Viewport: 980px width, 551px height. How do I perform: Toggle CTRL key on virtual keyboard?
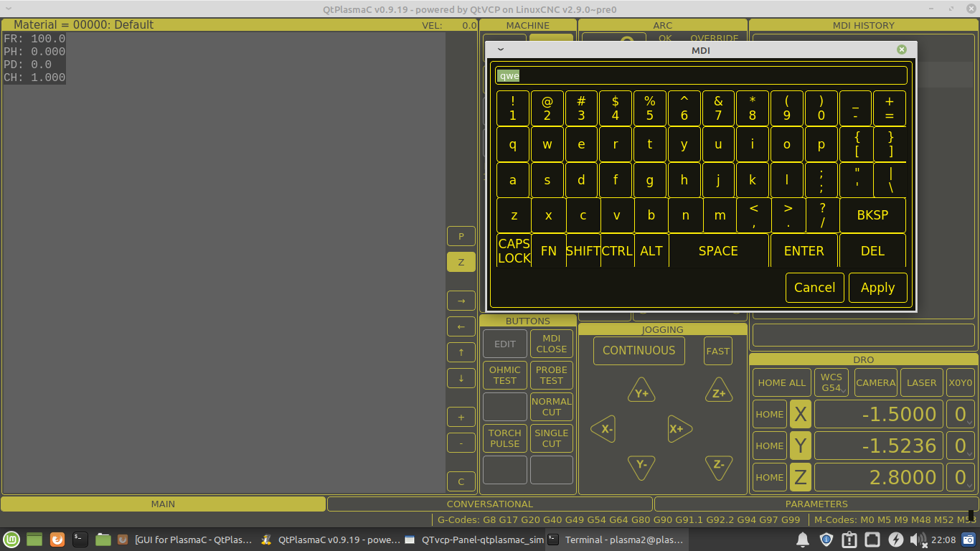click(617, 251)
